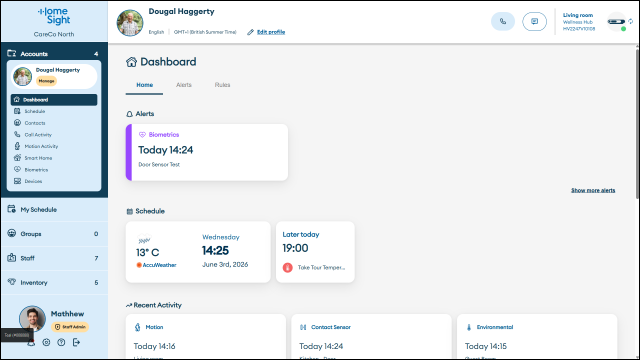
Task: Open the Motion recent activity card
Action: 206,337
